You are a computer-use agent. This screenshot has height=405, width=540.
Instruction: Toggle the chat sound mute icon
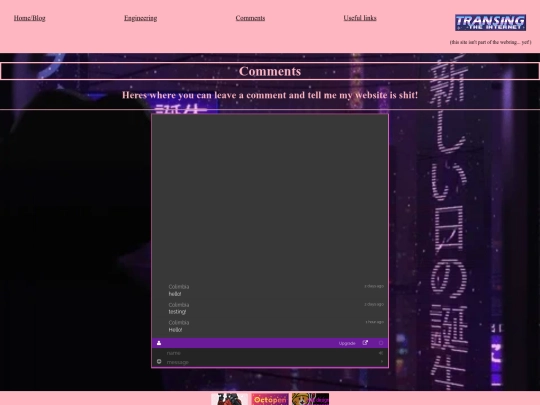point(381,353)
